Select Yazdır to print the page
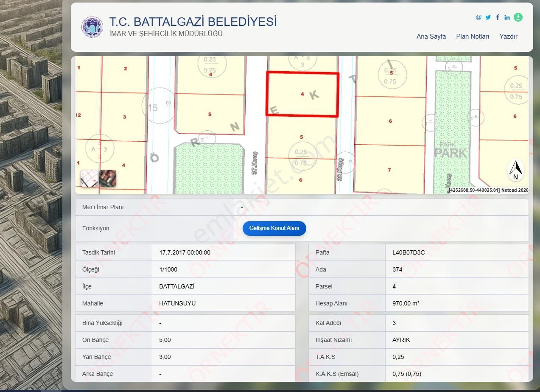 508,36
